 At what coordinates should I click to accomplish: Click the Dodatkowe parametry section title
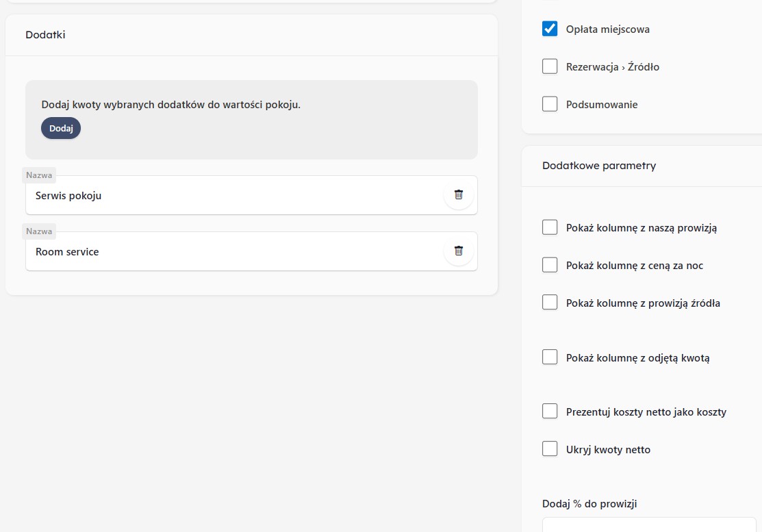pyautogui.click(x=598, y=166)
